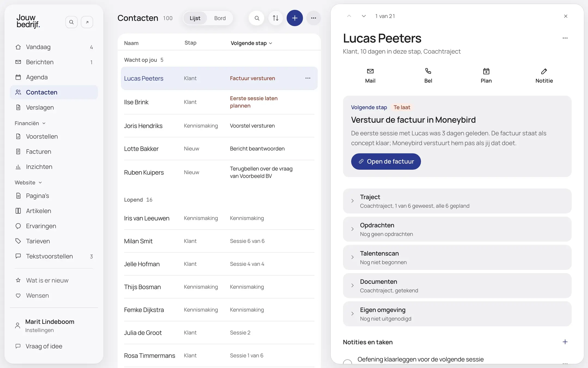Image resolution: width=588 pixels, height=368 pixels.
Task: Open Facturen in the sidebar
Action: pyautogui.click(x=54, y=152)
